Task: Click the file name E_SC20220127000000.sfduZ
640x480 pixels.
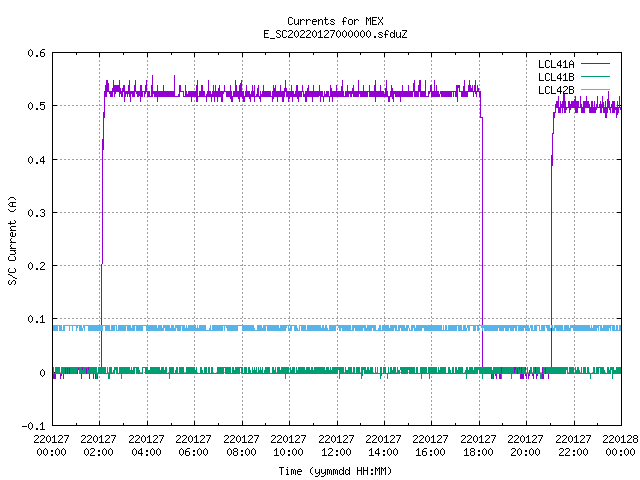Action: [335, 34]
